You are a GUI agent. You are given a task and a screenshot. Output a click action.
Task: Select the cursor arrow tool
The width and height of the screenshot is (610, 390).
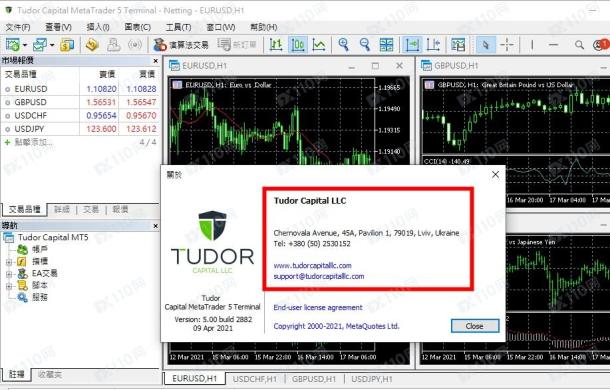click(x=486, y=45)
